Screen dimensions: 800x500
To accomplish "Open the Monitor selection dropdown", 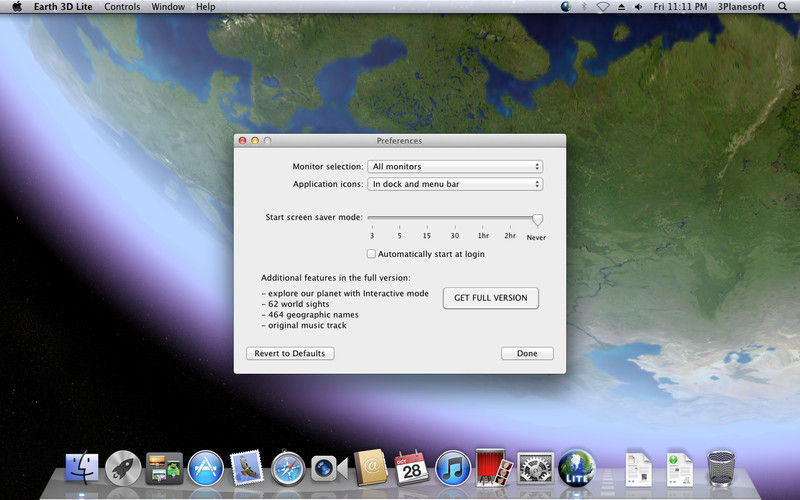I will tap(455, 166).
